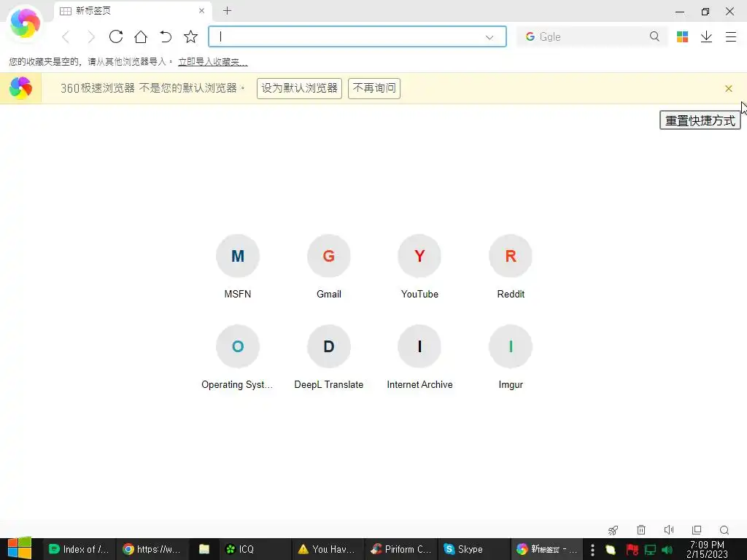This screenshot has width=747, height=560.
Task: Dismiss the default browser notification bar
Action: coord(729,88)
